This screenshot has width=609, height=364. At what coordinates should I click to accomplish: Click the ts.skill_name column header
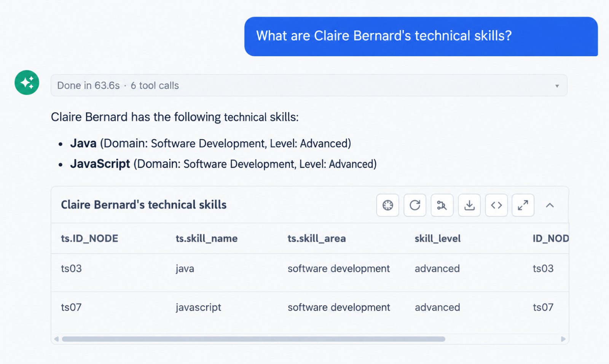207,238
